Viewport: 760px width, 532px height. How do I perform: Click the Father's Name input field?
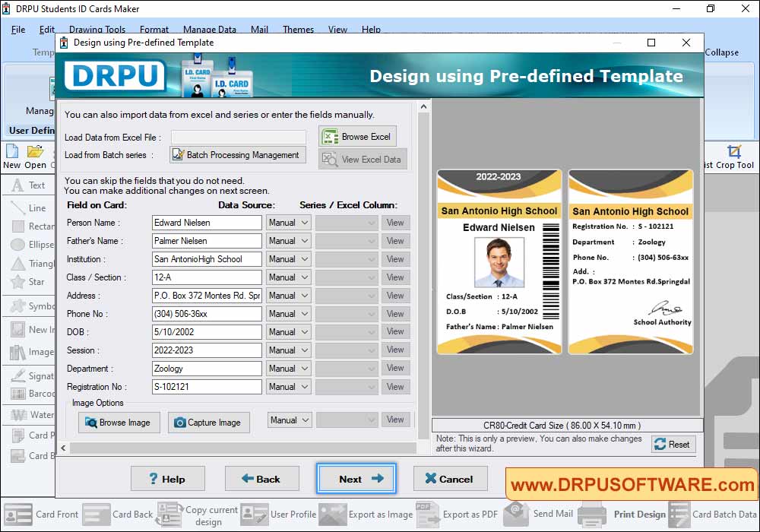pyautogui.click(x=207, y=241)
